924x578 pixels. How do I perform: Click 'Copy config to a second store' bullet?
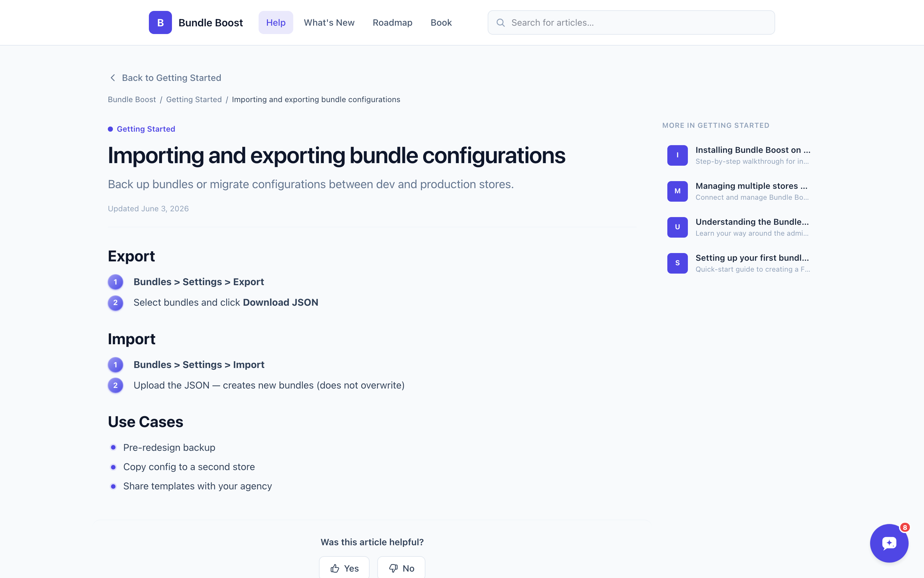point(189,467)
